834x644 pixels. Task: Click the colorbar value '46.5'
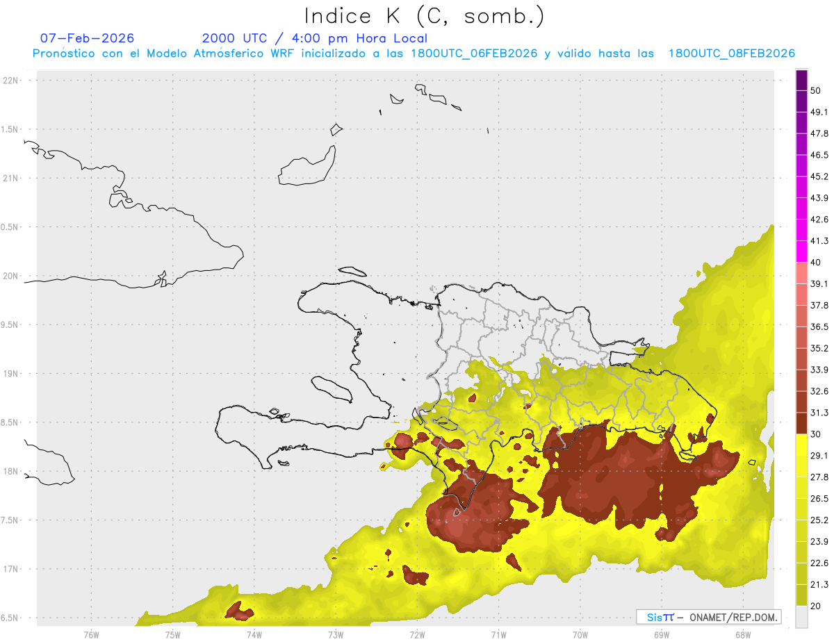pyautogui.click(x=819, y=155)
